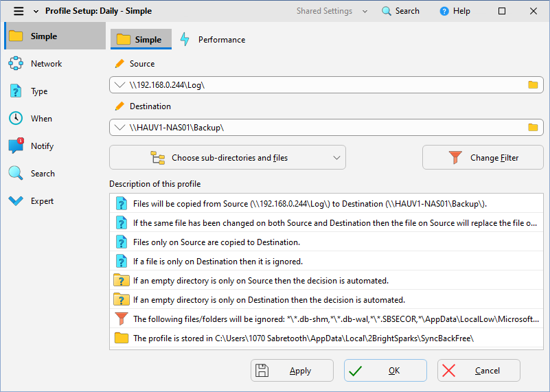Open the When schedule clock icon
This screenshot has height=392, width=550.
coord(16,119)
